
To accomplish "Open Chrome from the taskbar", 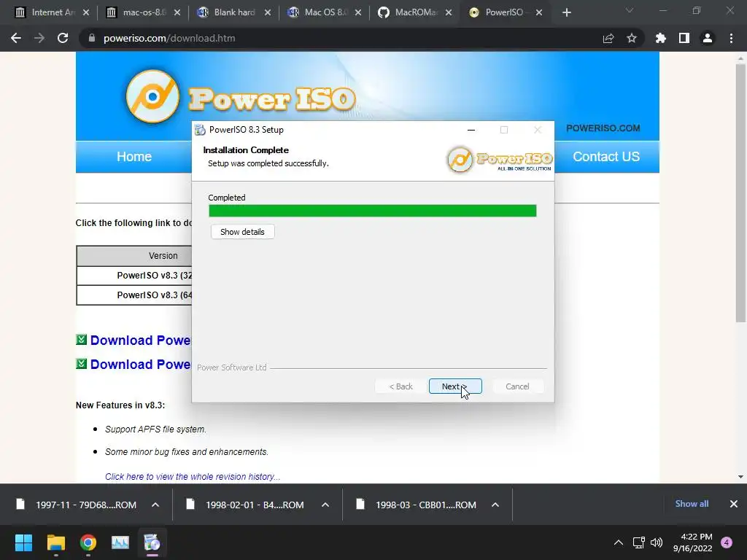I will pos(88,542).
